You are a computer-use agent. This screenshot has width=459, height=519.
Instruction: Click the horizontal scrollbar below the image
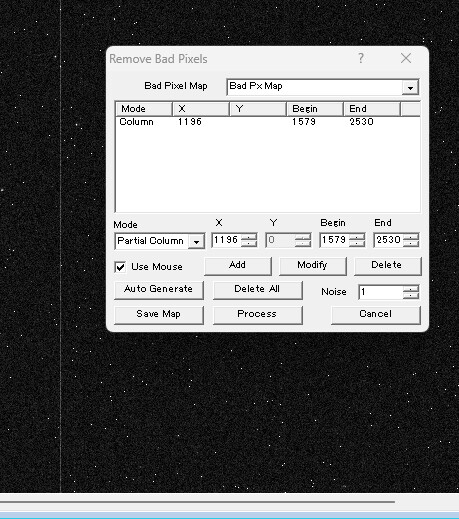point(197,501)
